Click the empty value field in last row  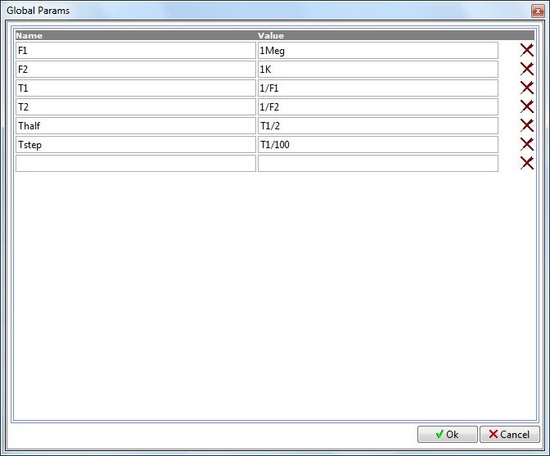378,163
